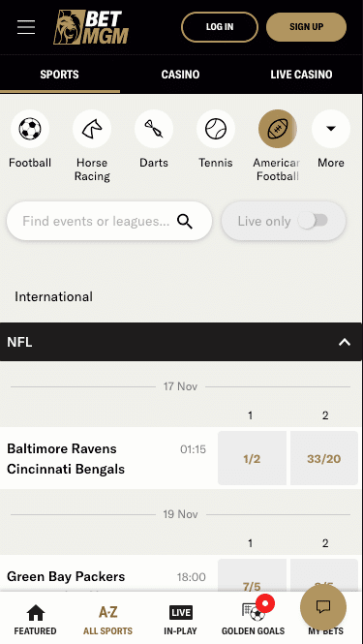
Task: Open the Live Casino tab
Action: click(301, 75)
